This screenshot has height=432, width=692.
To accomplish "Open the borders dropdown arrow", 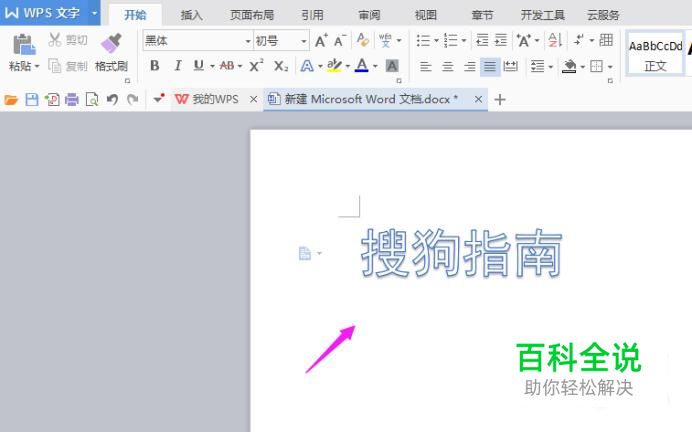I will coord(610,67).
